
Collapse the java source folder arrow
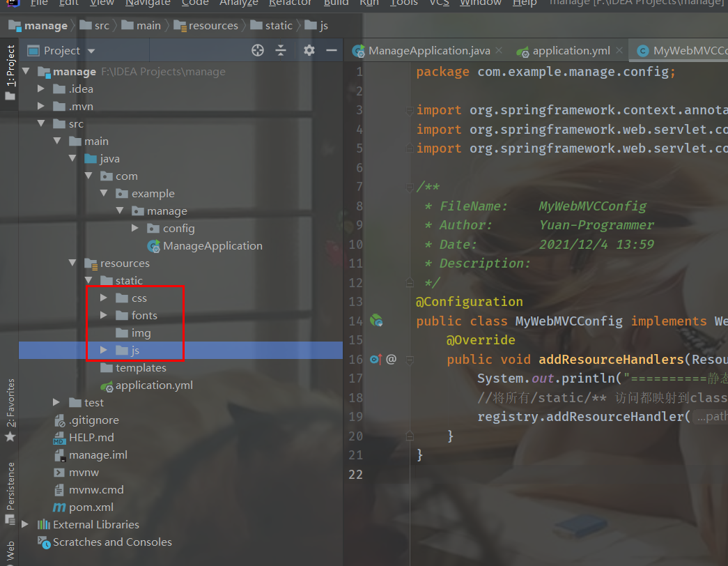click(72, 158)
